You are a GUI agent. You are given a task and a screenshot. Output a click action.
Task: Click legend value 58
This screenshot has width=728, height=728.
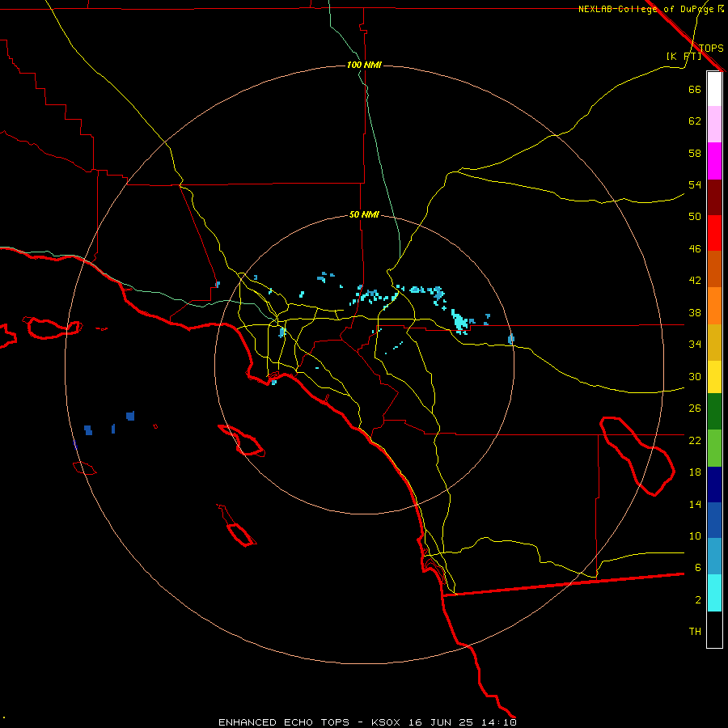tap(695, 153)
